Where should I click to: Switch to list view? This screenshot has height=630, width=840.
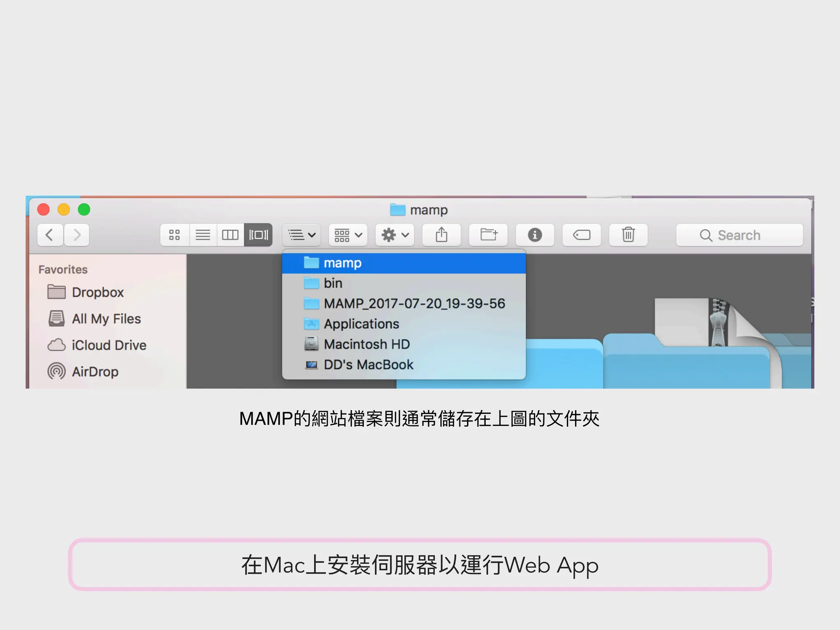pyautogui.click(x=203, y=235)
